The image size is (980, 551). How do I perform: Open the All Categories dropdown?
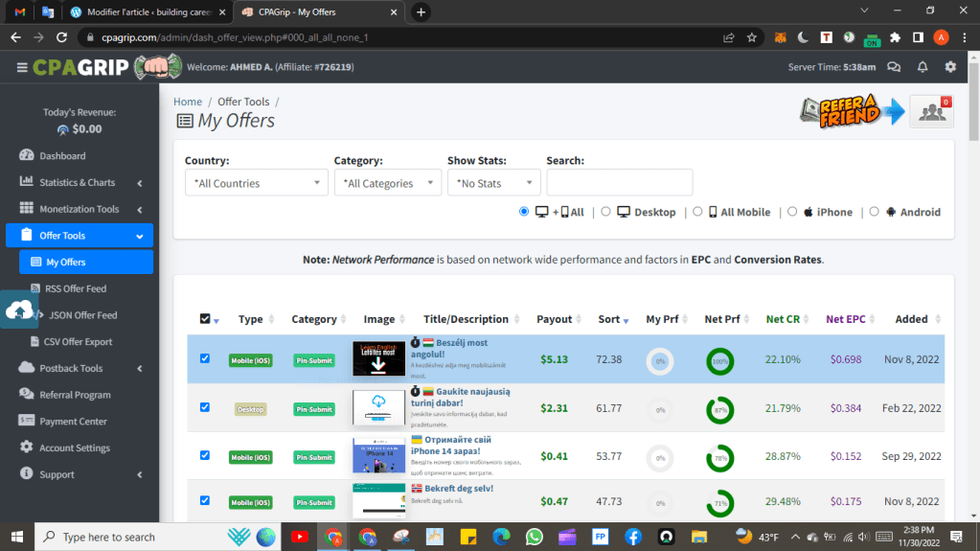387,183
